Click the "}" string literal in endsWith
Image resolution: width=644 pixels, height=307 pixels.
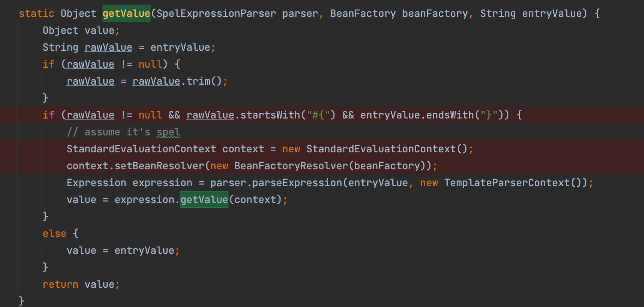(489, 115)
